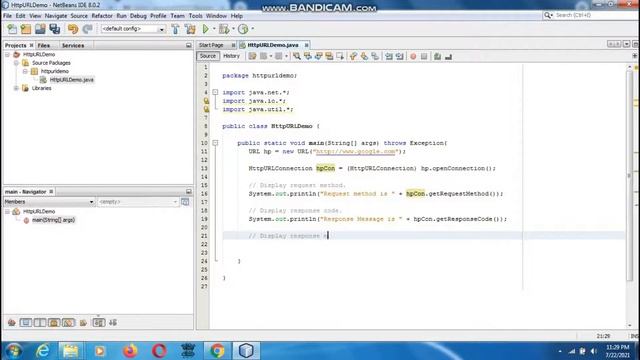
Task: Run the project with green play icon
Action: click(206, 29)
